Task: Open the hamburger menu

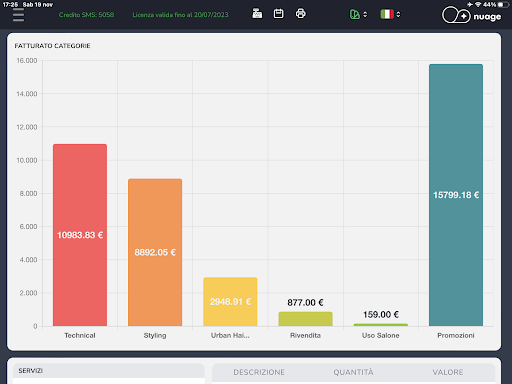Action: pos(18,15)
